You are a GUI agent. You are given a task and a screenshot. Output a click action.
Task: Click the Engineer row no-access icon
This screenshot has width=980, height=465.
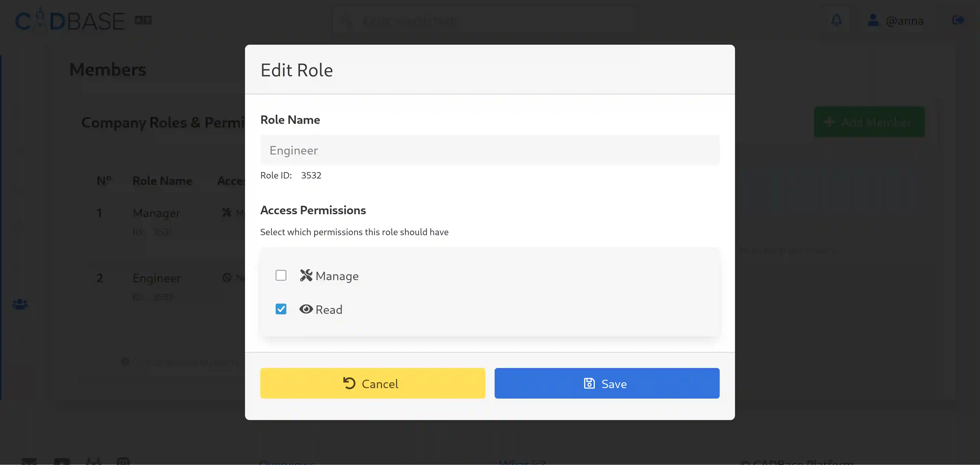[226, 277]
